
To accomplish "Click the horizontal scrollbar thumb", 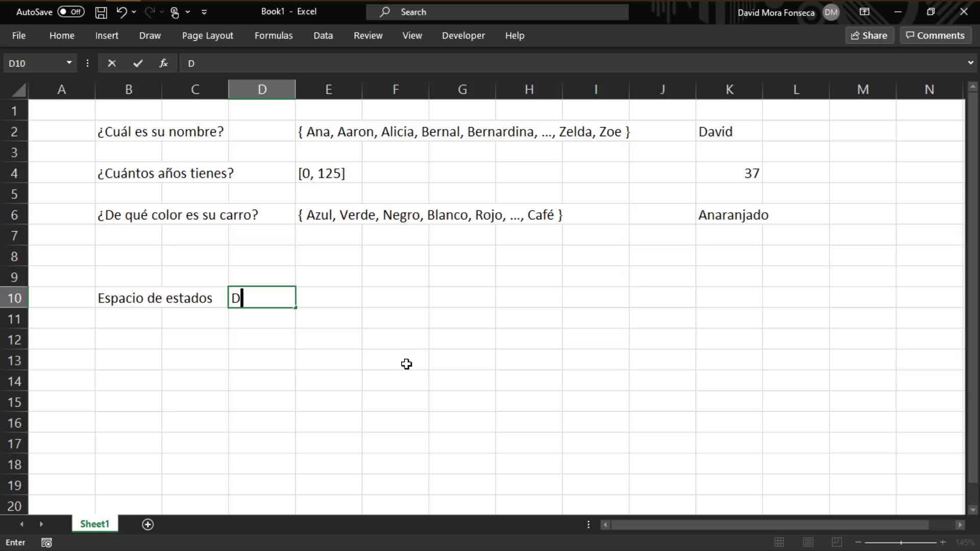I will point(770,524).
